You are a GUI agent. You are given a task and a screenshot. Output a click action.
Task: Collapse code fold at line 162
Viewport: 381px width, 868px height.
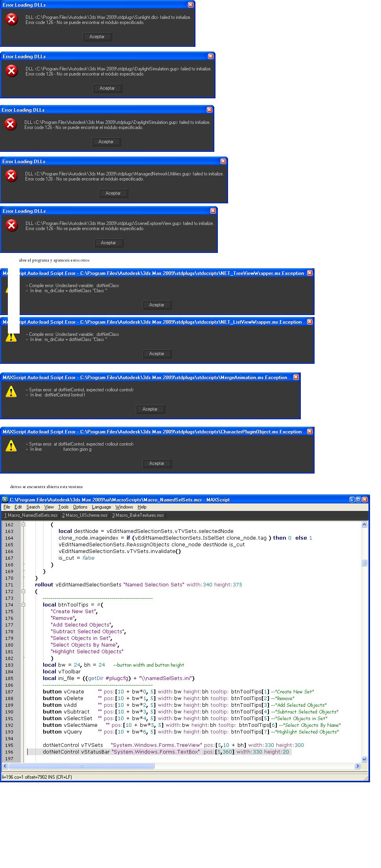23,524
